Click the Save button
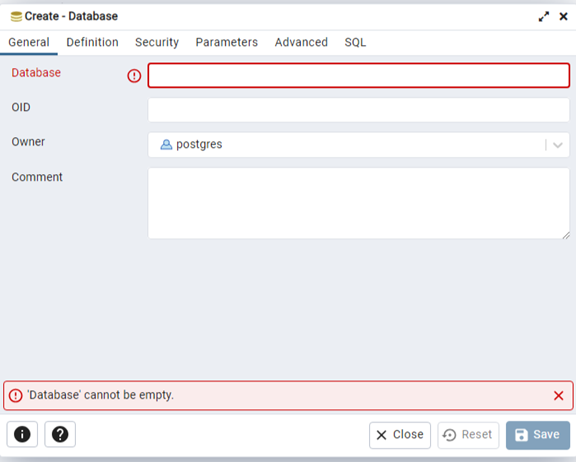576x462 pixels. pos(538,435)
